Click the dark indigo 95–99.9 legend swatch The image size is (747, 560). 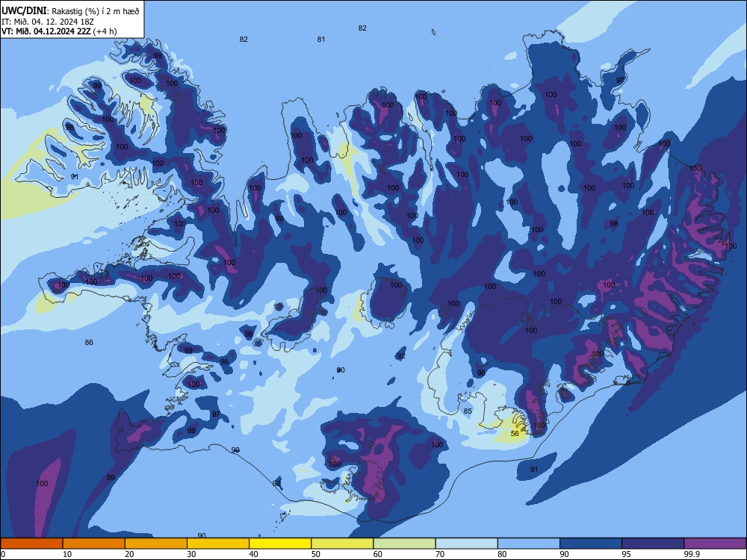click(x=653, y=544)
